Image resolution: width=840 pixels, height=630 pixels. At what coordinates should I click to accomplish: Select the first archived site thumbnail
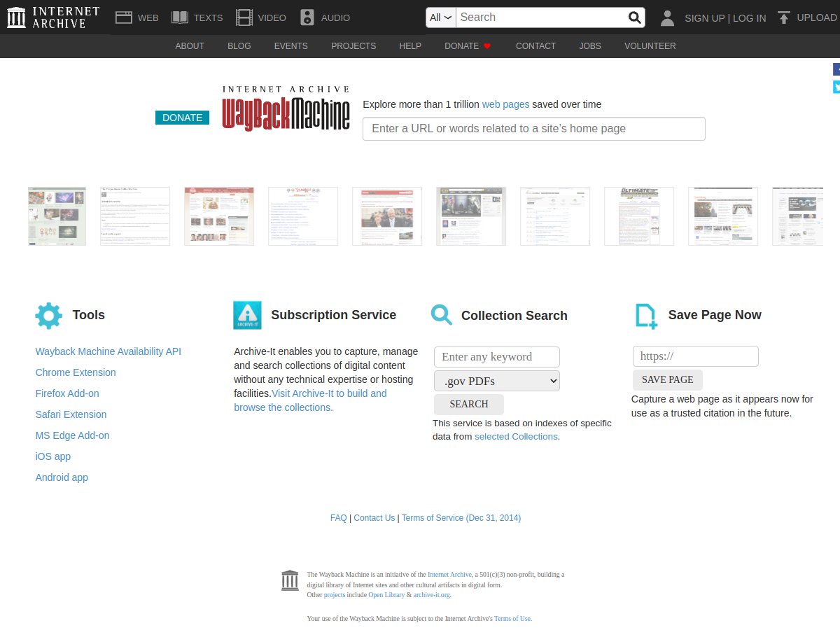tap(57, 216)
